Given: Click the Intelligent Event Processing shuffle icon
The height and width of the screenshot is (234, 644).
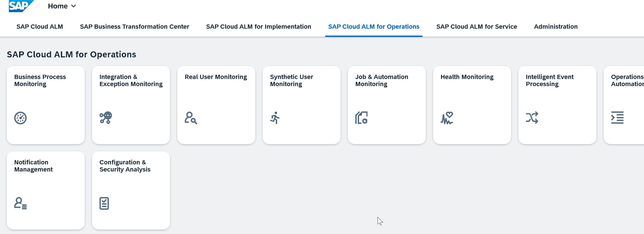Looking at the screenshot, I should (532, 118).
